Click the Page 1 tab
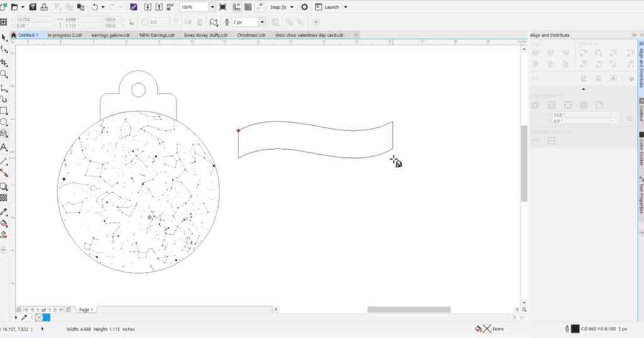 [86, 310]
